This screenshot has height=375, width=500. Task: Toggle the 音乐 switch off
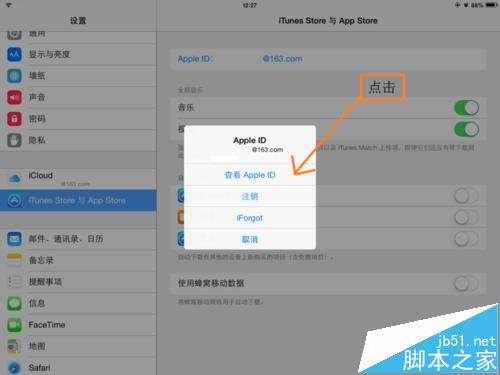(x=466, y=108)
